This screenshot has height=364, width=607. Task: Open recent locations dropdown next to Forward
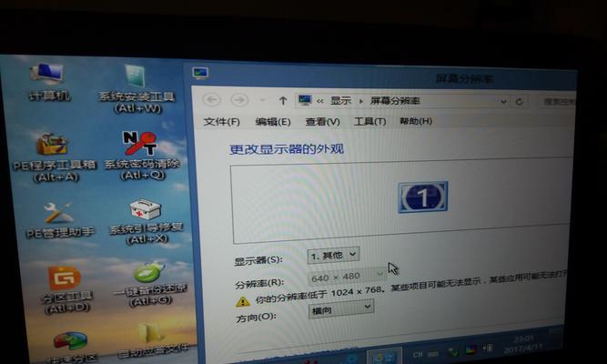pyautogui.click(x=262, y=101)
